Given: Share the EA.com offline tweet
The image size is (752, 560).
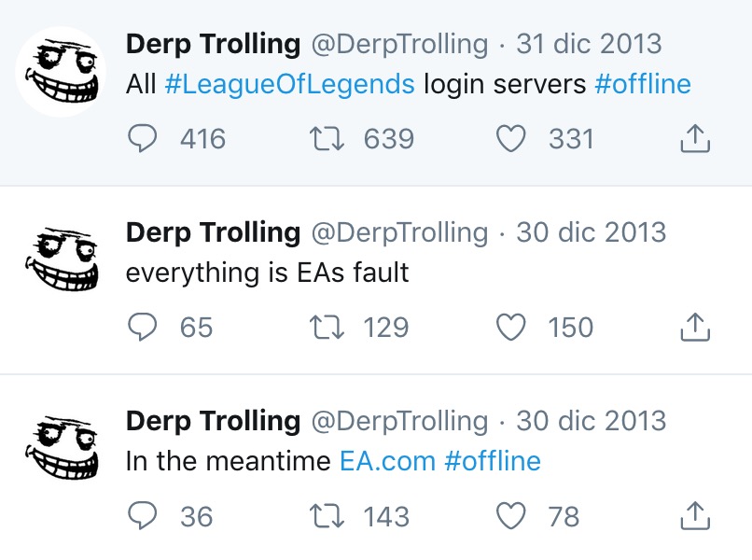Looking at the screenshot, I should [695, 516].
